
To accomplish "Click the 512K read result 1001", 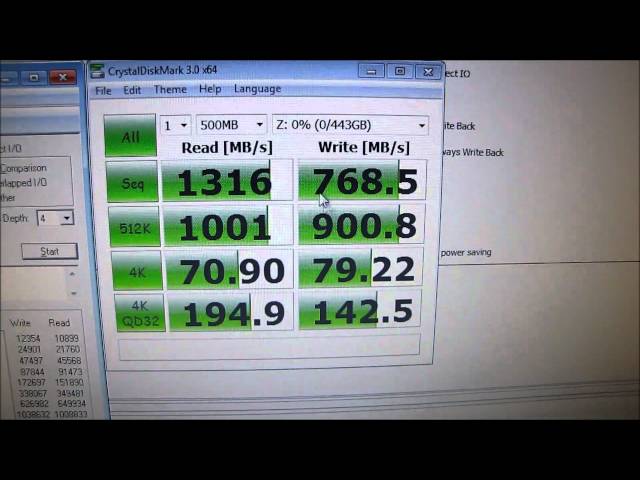I will point(229,226).
